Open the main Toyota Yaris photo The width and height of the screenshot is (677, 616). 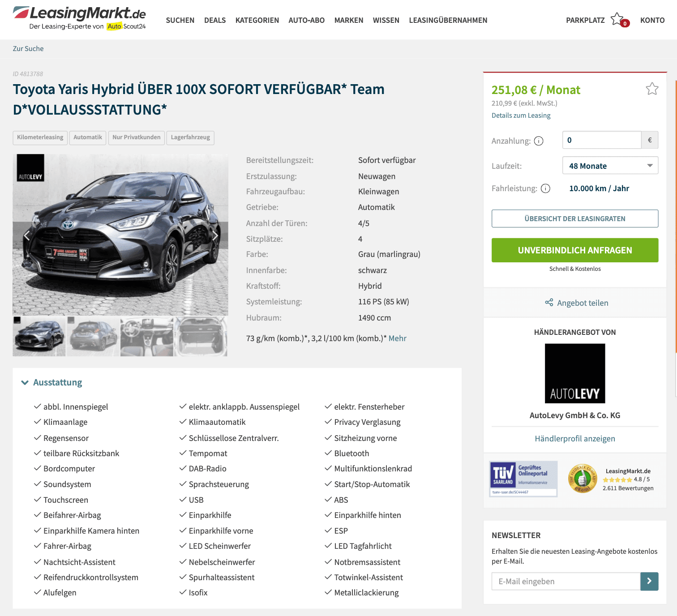(120, 235)
